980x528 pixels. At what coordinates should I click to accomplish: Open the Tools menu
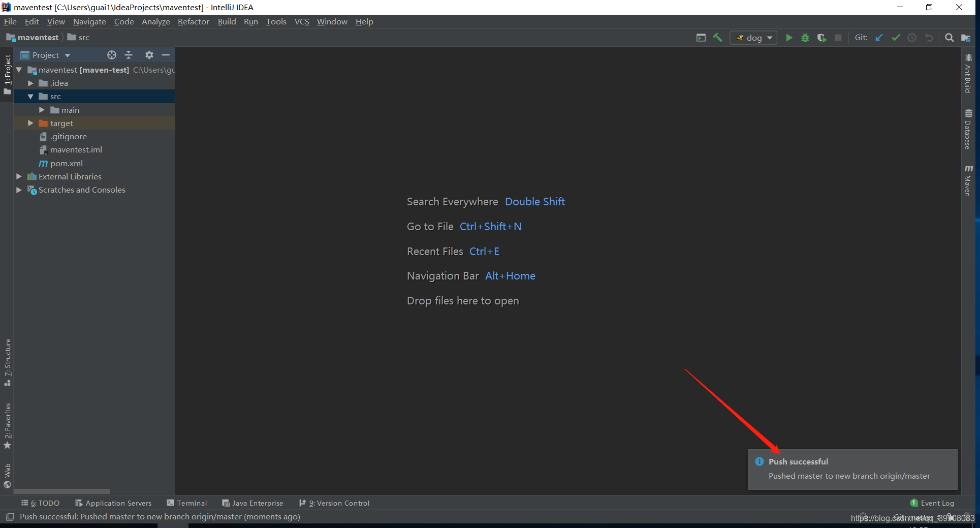pos(276,21)
